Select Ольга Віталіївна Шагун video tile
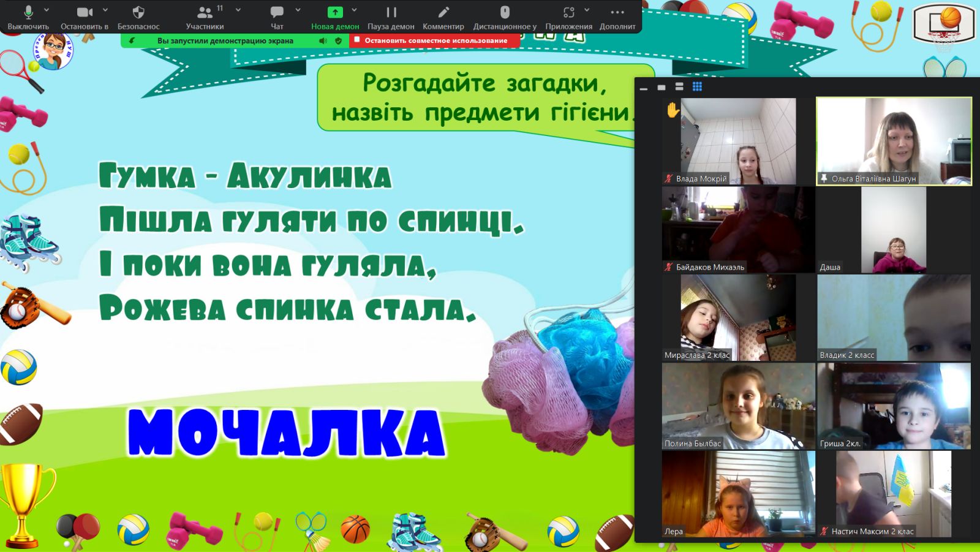Image resolution: width=980 pixels, height=552 pixels. tap(894, 141)
